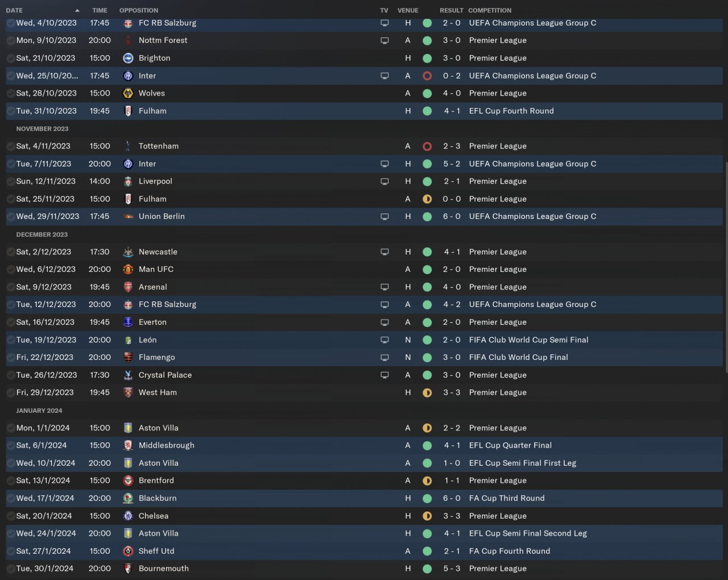This screenshot has height=580, width=728.
Task: Click the Chelsea club badge
Action: point(128,516)
